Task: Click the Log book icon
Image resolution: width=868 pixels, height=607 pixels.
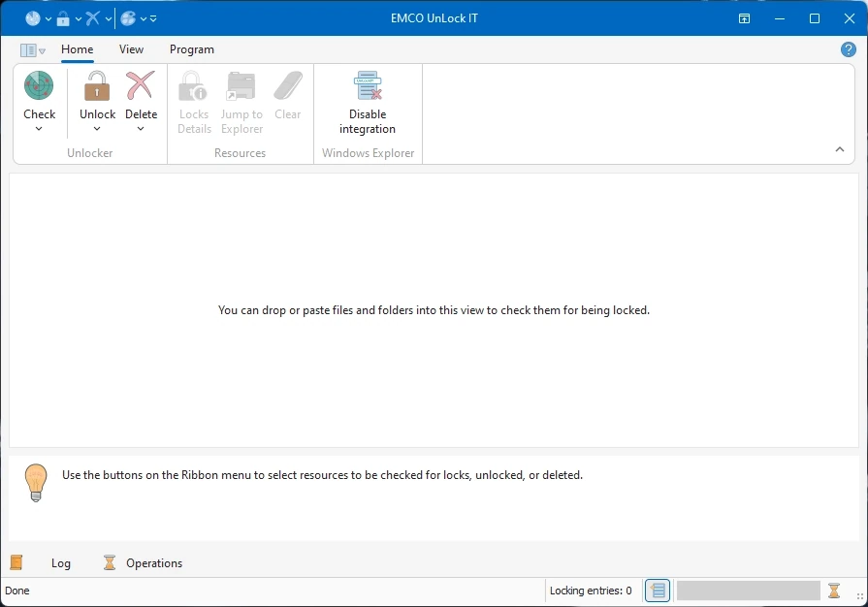Action: pos(16,562)
